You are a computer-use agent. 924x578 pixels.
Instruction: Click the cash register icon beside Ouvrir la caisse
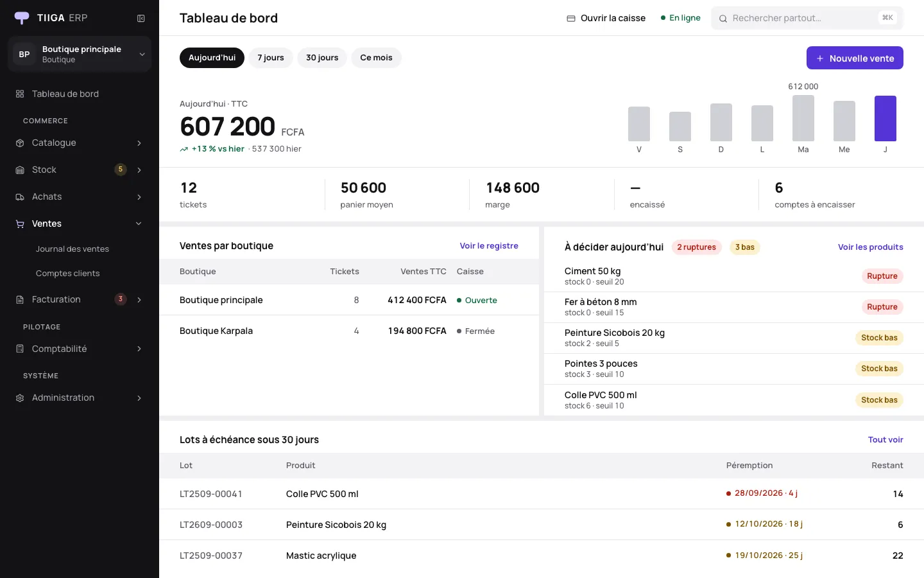click(571, 18)
